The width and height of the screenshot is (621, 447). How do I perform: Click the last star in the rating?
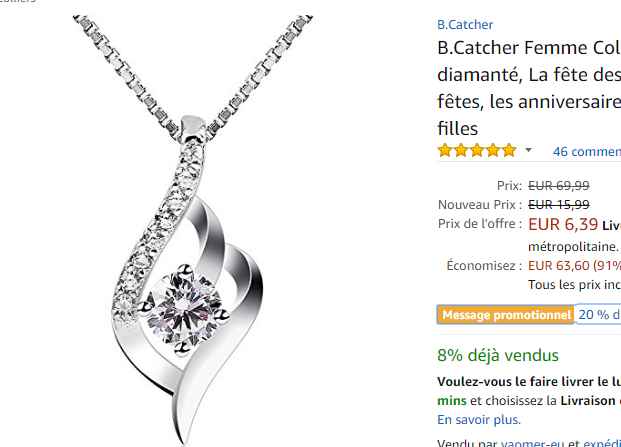[x=509, y=150]
